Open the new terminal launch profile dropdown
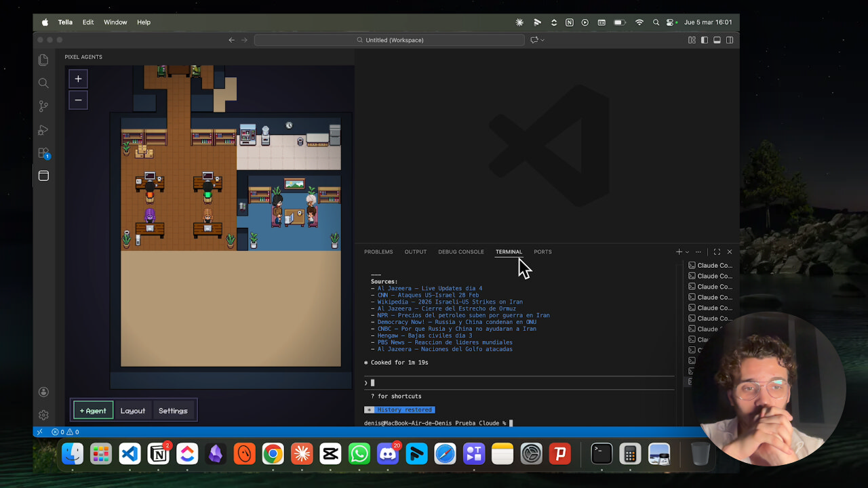 pos(687,252)
